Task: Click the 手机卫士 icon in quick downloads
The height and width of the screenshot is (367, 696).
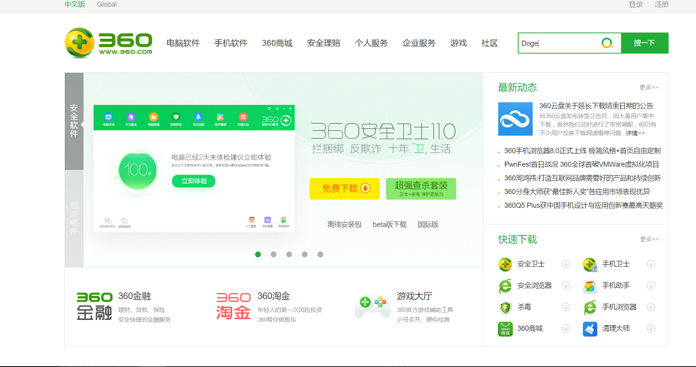Action: (590, 264)
